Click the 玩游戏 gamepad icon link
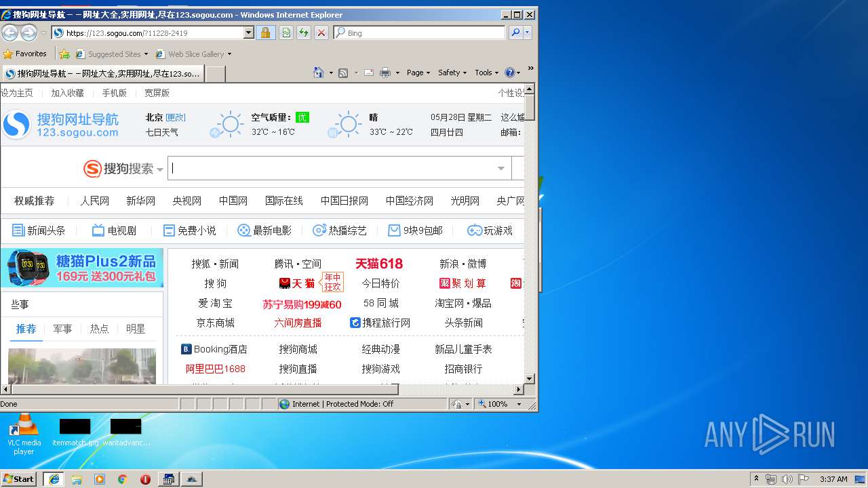Screen dimensions: 868x488 (490, 230)
